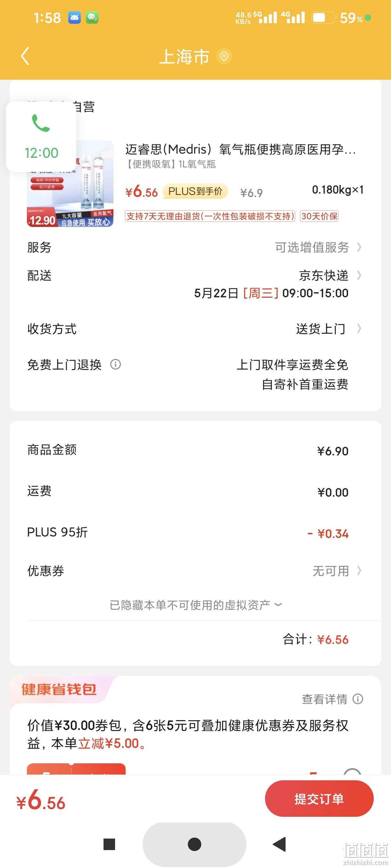
Task: Expand 可选增值服务 options
Action: (x=318, y=247)
